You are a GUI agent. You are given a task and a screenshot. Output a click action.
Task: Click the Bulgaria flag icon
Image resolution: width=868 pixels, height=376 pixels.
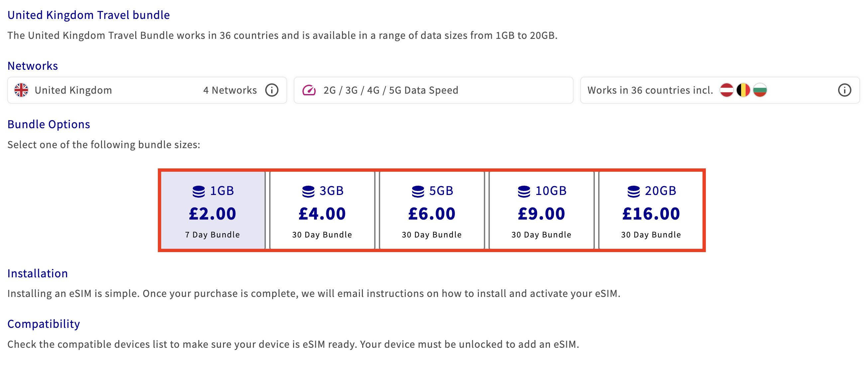[760, 90]
